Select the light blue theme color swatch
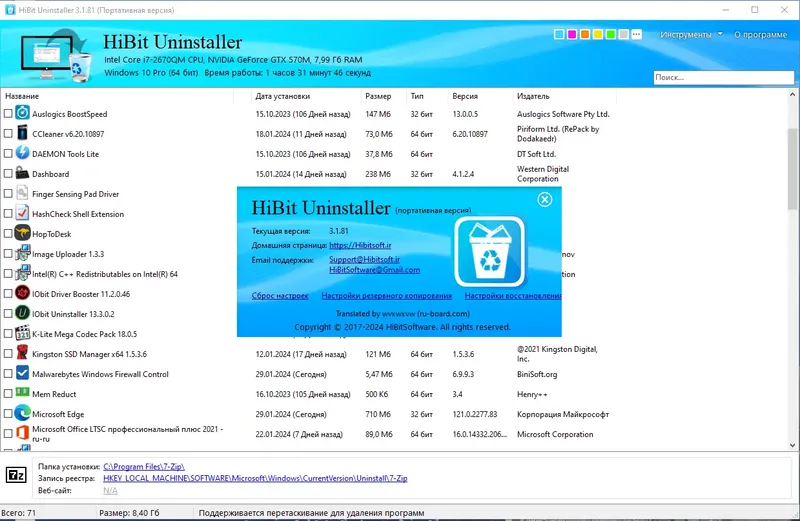The width and height of the screenshot is (800, 521). coord(559,34)
